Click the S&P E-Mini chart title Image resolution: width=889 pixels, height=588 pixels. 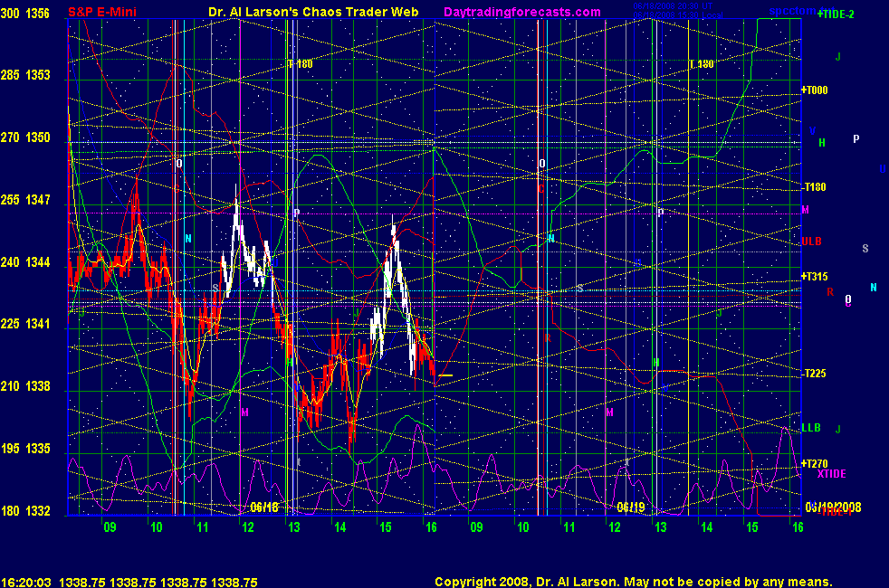point(102,12)
